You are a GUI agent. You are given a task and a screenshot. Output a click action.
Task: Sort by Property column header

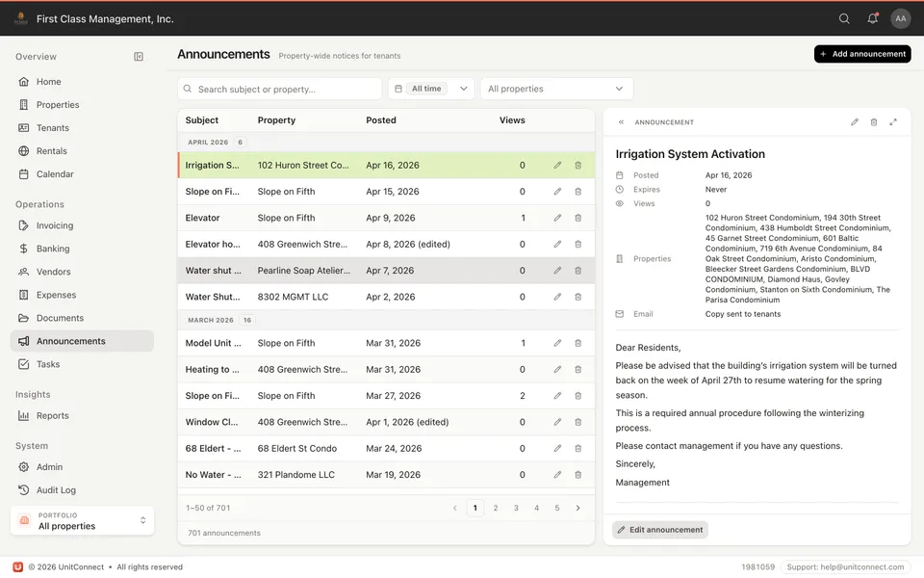276,120
